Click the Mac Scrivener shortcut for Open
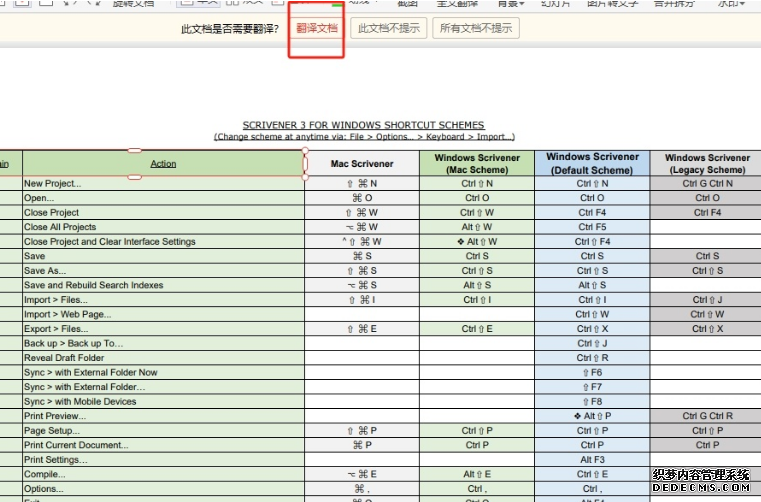The height and width of the screenshot is (502, 761). [x=362, y=198]
